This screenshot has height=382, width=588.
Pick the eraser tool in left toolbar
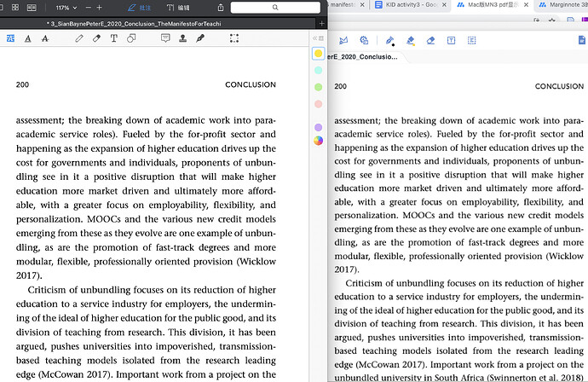[96, 38]
